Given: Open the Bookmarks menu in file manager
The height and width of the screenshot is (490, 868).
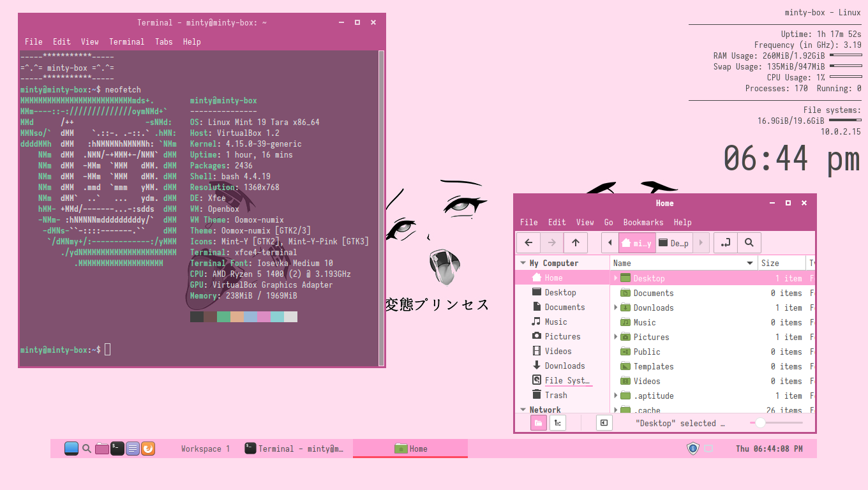Looking at the screenshot, I should click(643, 222).
